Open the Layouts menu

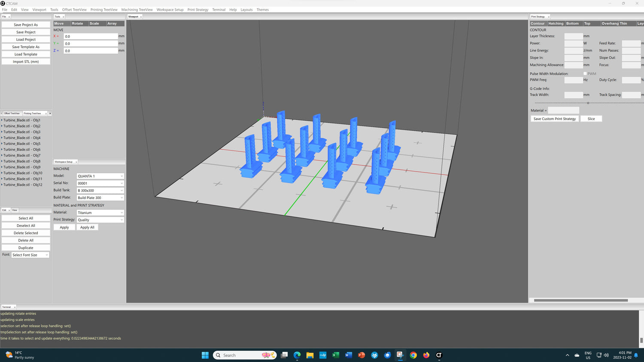246,9
